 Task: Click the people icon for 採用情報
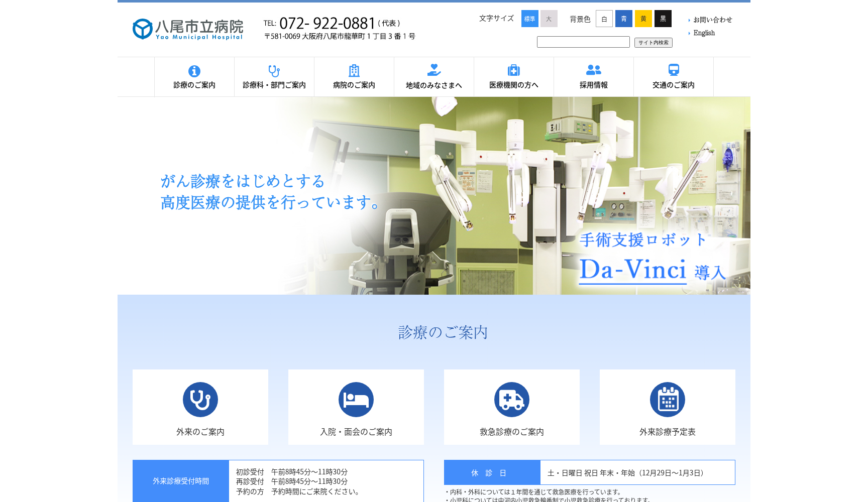point(593,71)
